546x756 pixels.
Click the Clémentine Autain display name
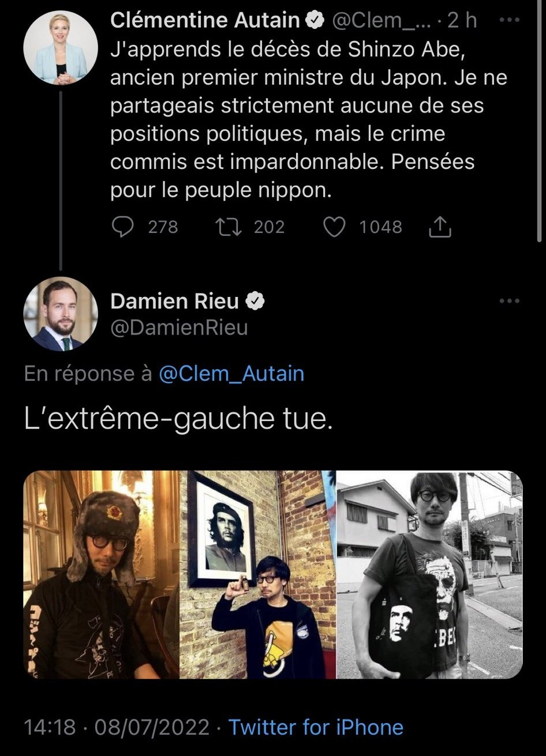[205, 21]
